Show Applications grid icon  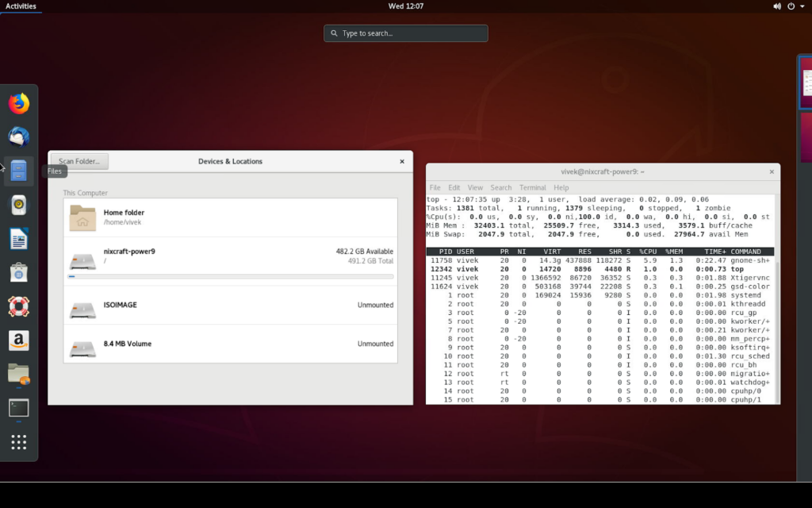(18, 441)
